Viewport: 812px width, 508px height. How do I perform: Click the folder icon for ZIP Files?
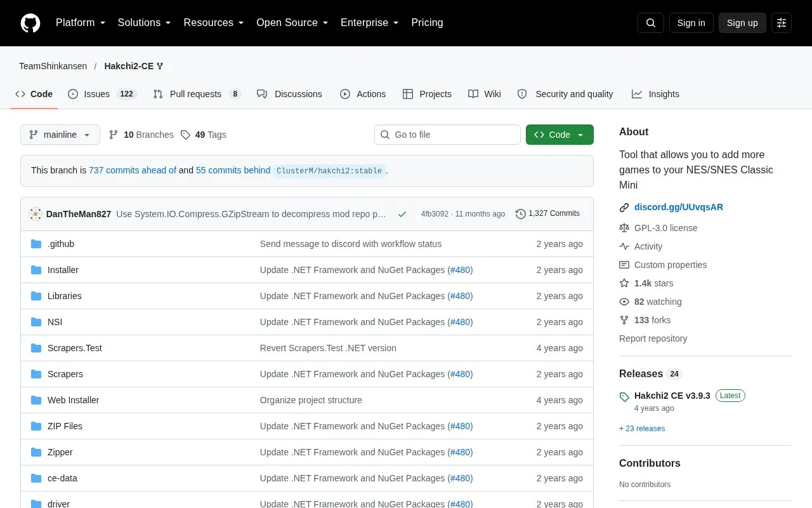pyautogui.click(x=36, y=426)
